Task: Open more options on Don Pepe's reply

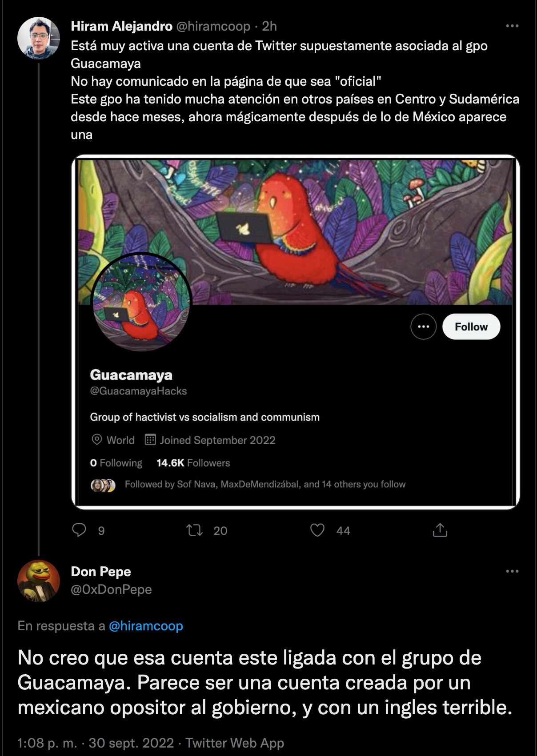Action: (x=512, y=571)
